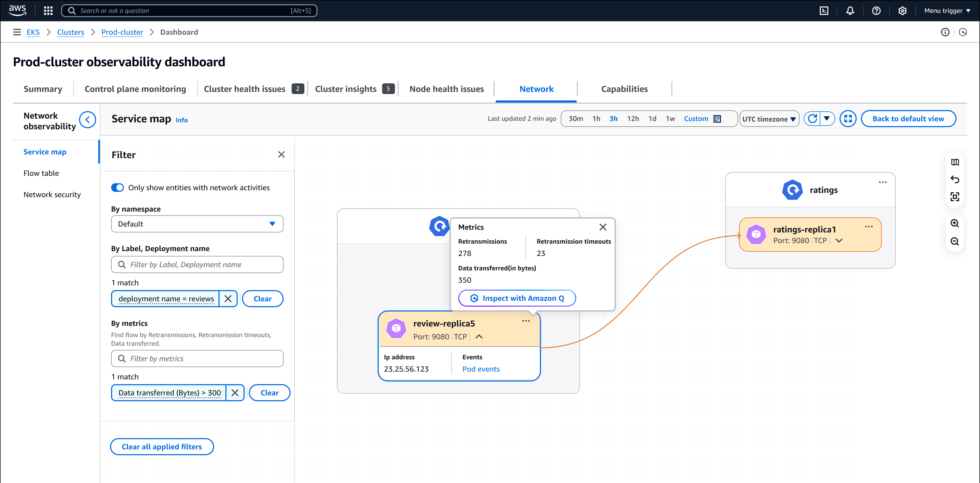Click Inspect with Amazon Q button
This screenshot has width=980, height=483.
(x=517, y=298)
